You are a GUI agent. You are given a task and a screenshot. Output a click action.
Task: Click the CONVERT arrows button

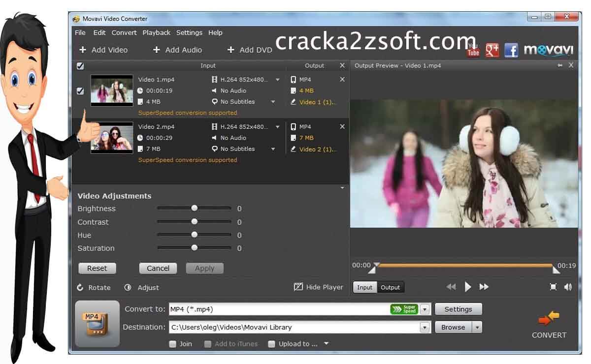pyautogui.click(x=549, y=319)
